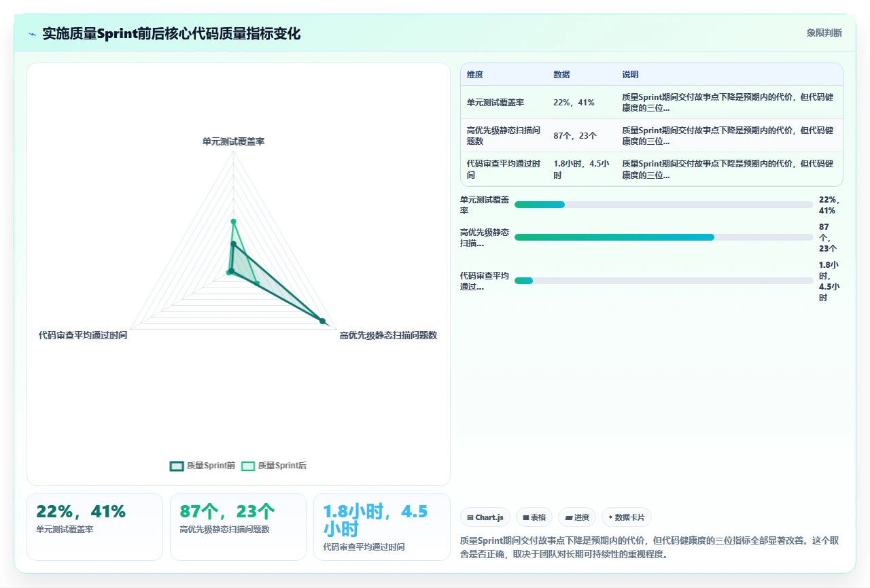
Task: Click the Chart.js tag icon
Action: coord(470,517)
